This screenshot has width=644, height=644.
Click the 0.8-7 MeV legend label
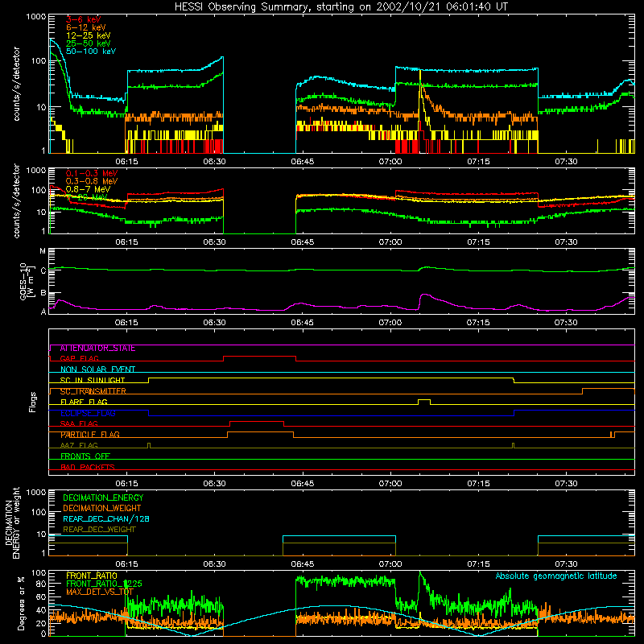pos(88,189)
